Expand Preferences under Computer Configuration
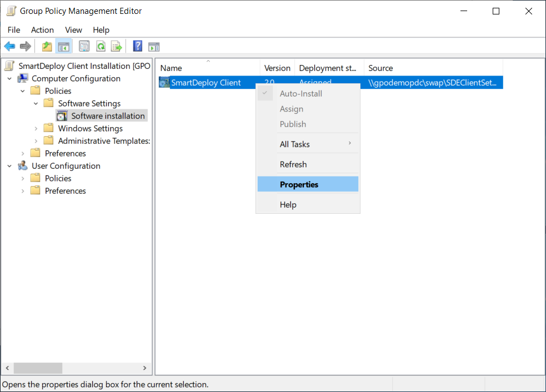The image size is (546, 392). (23, 154)
